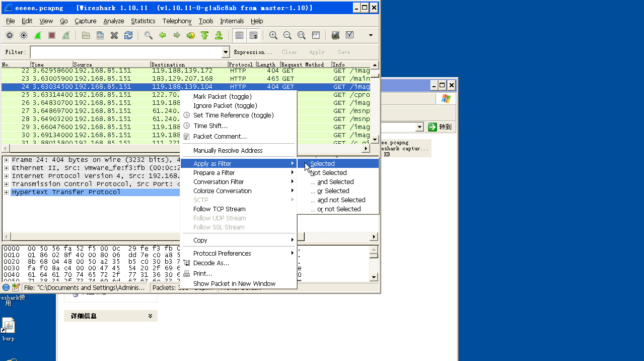Open the Analyze menu
The height and width of the screenshot is (361, 644).
coord(114,21)
